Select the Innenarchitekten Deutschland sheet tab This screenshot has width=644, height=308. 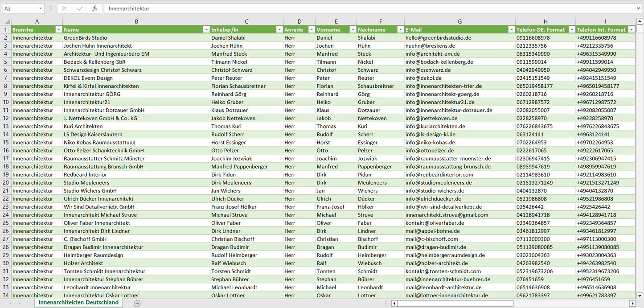click(78, 303)
